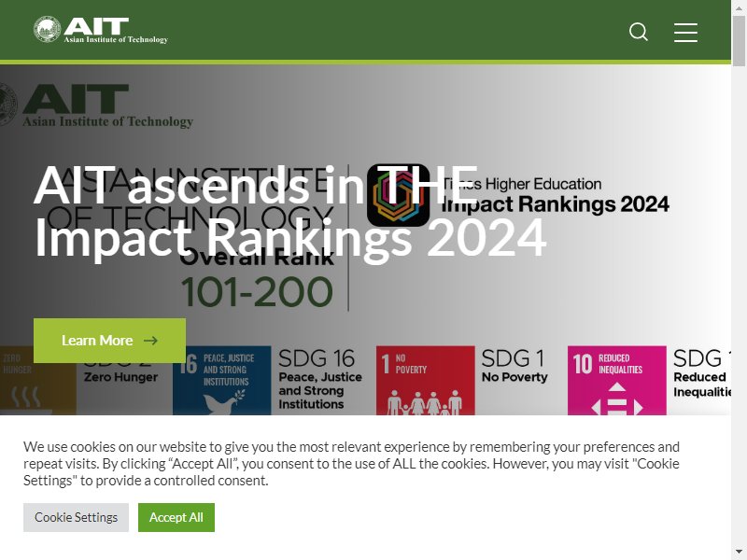747x560 pixels.
Task: Open Cookie Settings
Action: point(77,517)
